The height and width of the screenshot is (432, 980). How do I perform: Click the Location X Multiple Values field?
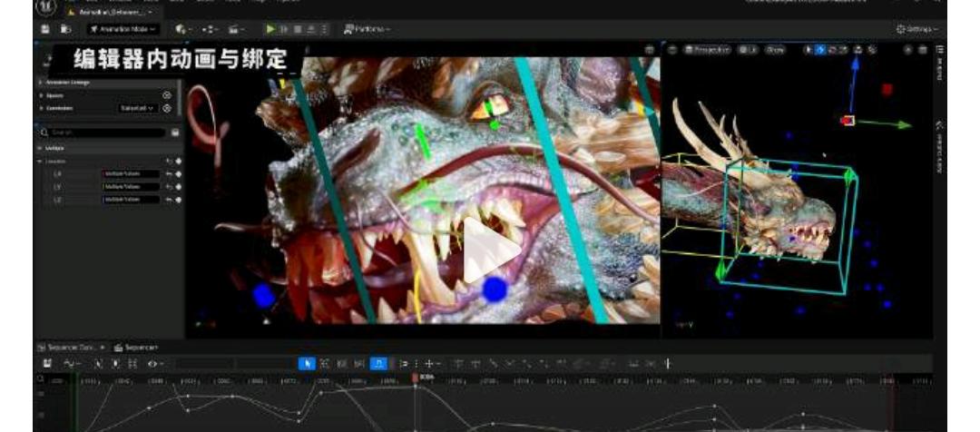(132, 174)
